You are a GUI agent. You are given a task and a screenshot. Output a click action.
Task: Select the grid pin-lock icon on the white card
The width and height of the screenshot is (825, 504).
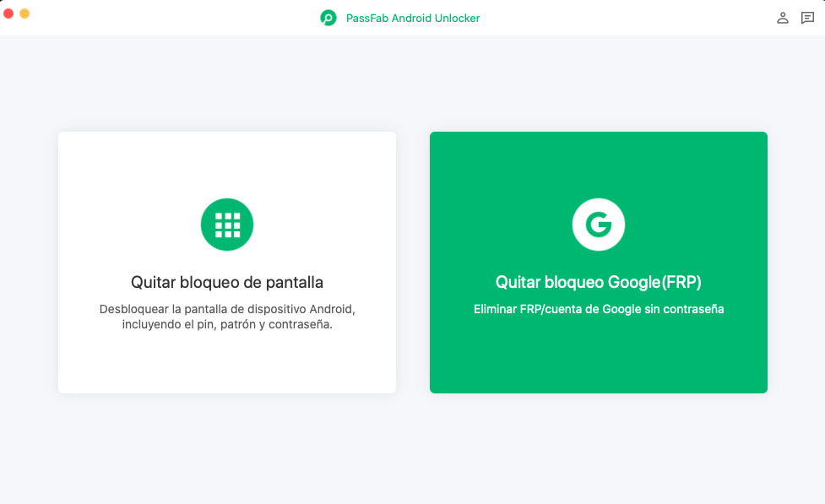226,224
